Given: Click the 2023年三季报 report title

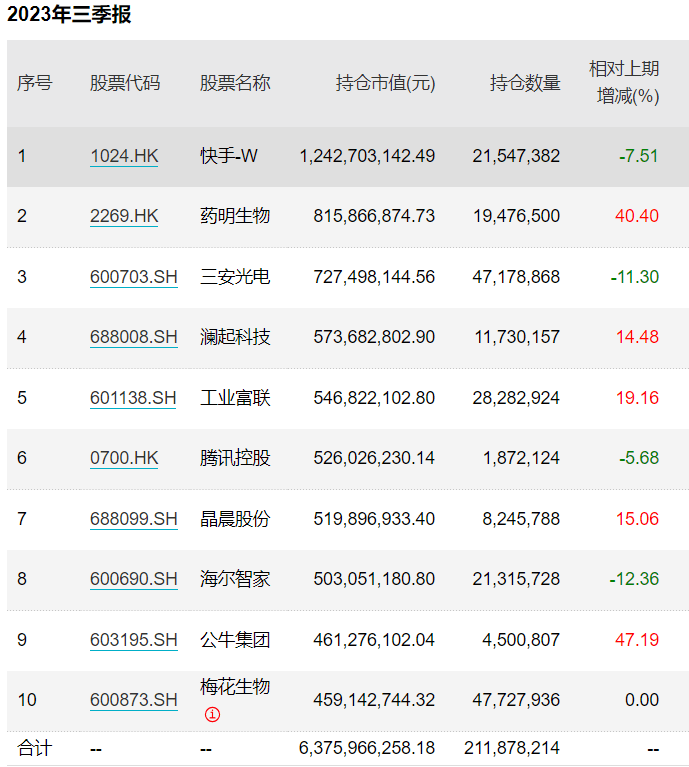Looking at the screenshot, I should (x=69, y=15).
